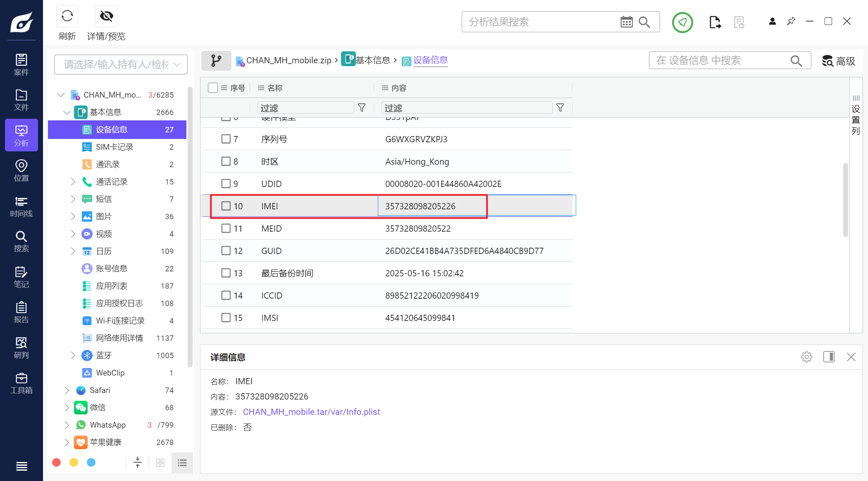Click the calendar icon in the search box

pos(626,22)
